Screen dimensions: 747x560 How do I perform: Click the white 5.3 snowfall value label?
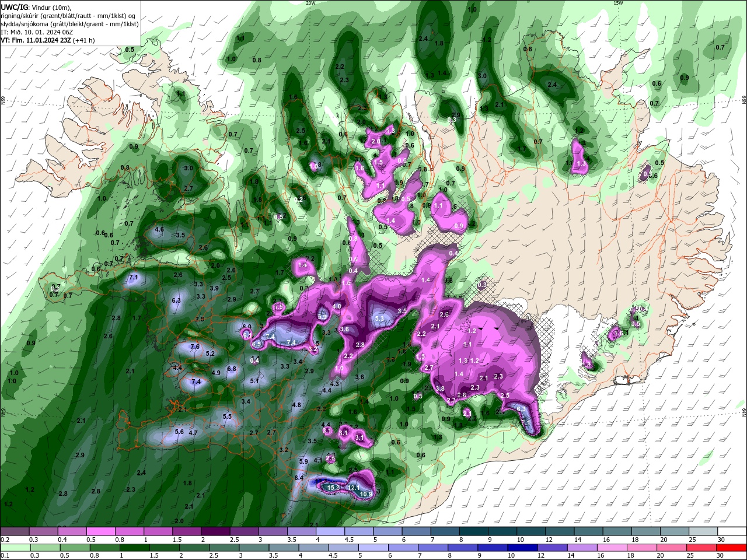[379, 318]
